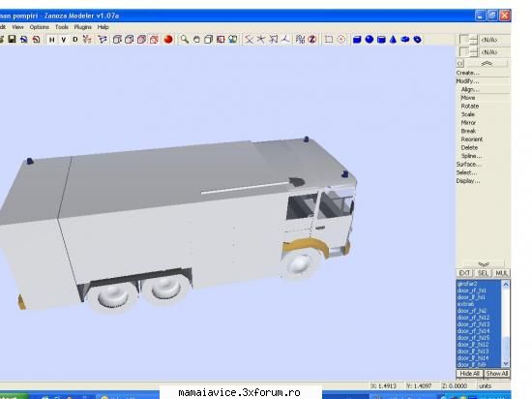This screenshot has height=399, width=532.
Task: Expand the Modify... command group
Action: coord(467,80)
